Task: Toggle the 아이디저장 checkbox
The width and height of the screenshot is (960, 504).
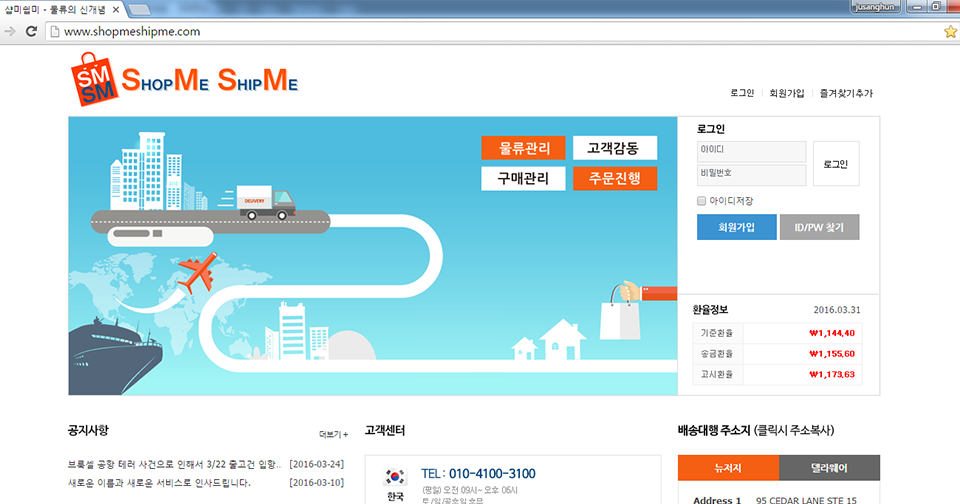Action: tap(702, 201)
